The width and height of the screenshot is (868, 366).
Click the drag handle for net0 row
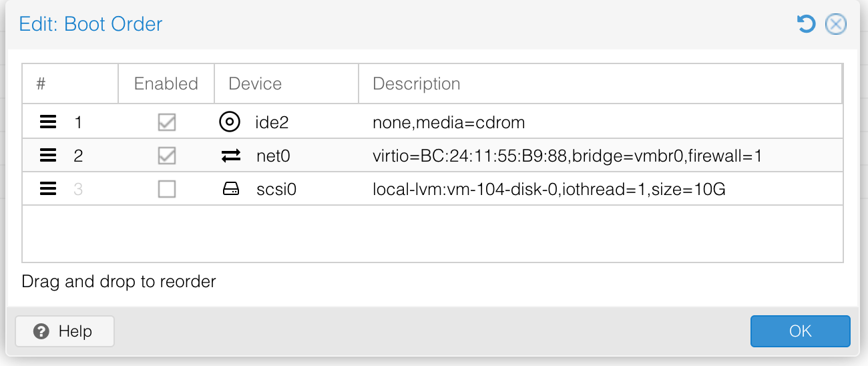(x=47, y=156)
